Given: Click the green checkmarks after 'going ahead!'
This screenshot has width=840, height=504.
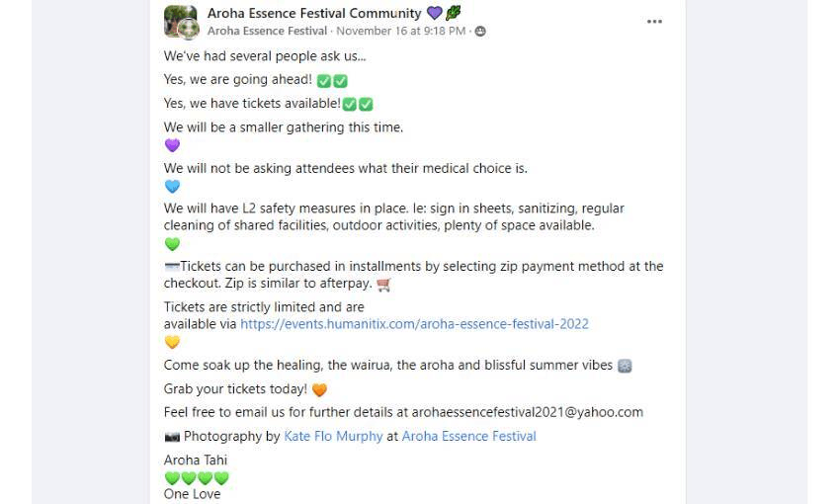Looking at the screenshot, I should [332, 80].
